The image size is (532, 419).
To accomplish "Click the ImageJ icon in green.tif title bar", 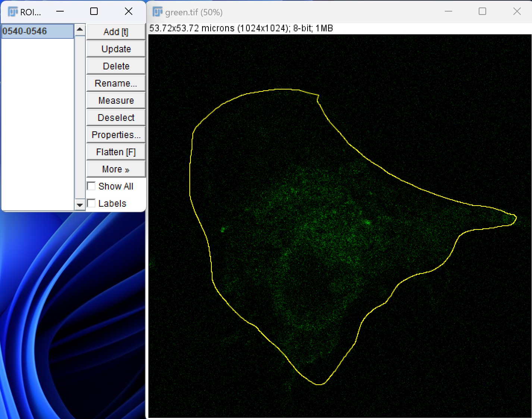I will click(x=158, y=12).
